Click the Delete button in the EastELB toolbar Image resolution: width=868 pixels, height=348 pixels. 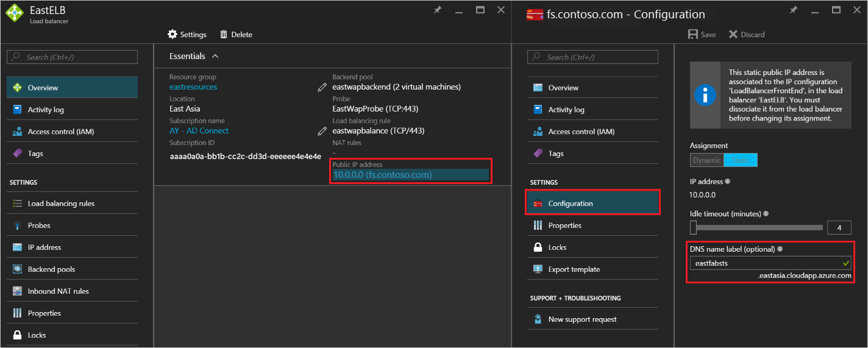coord(236,34)
